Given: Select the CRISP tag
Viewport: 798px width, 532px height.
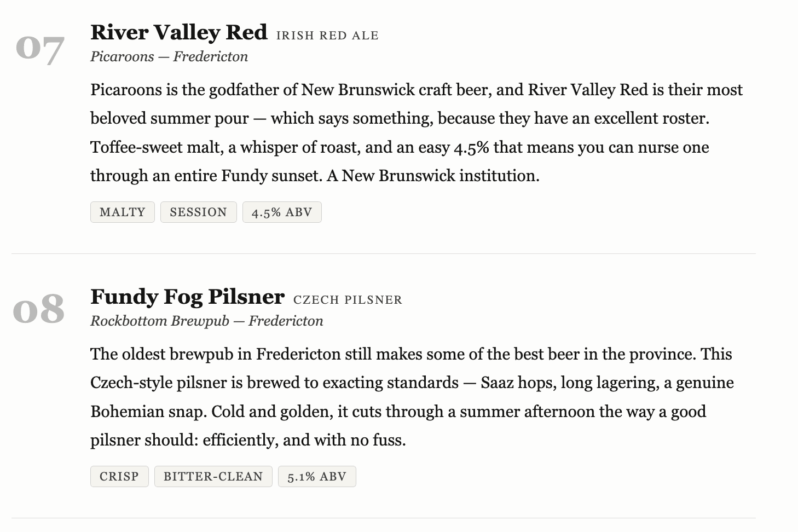Looking at the screenshot, I should (119, 477).
